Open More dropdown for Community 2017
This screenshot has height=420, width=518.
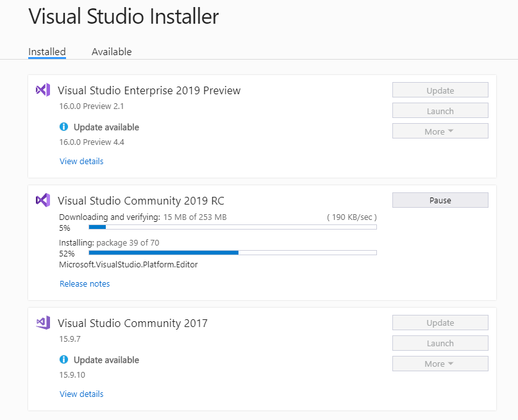click(x=440, y=364)
